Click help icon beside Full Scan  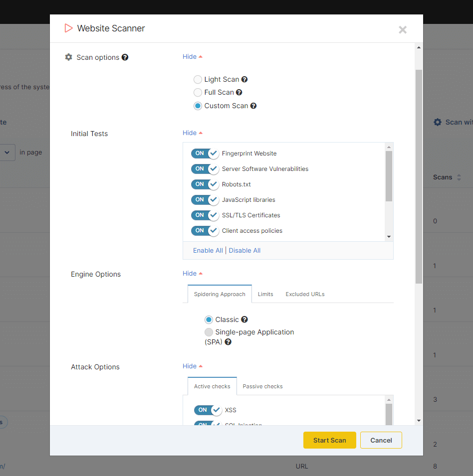239,92
